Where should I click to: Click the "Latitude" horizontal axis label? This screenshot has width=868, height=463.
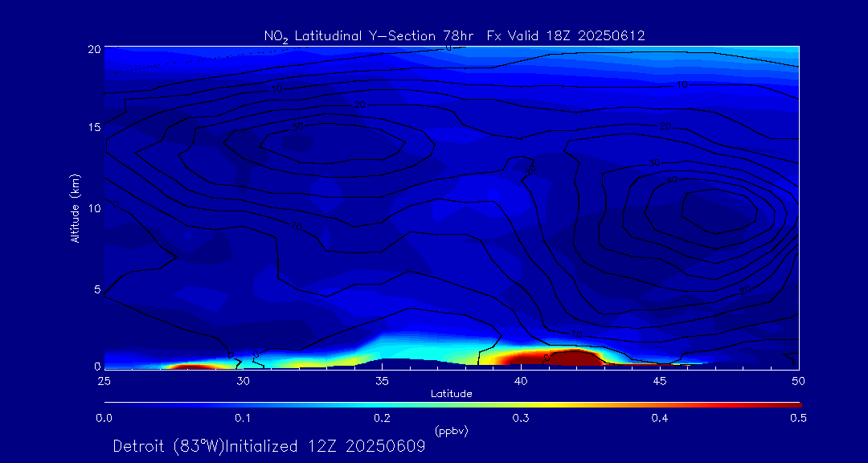[452, 394]
